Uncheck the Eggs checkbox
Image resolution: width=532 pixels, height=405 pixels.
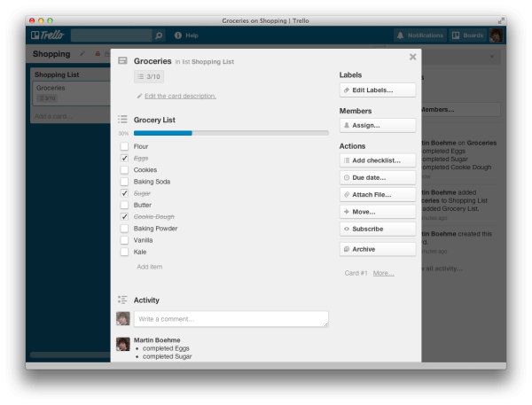point(124,158)
